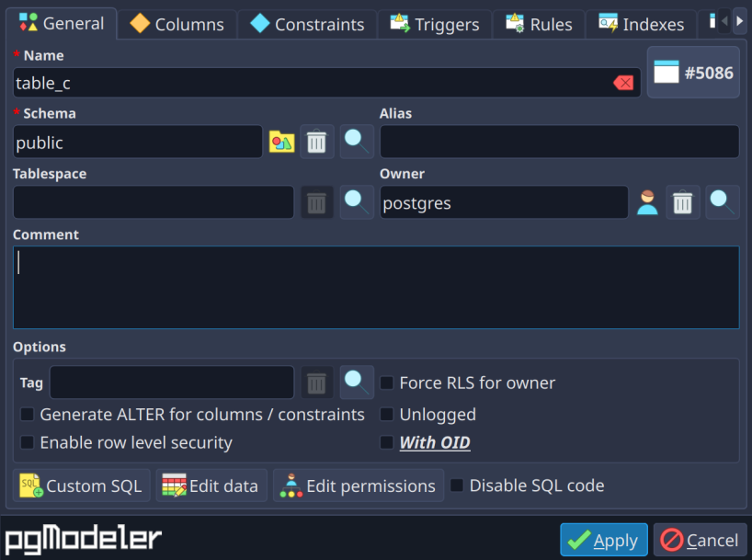Open owner picker with magnifier icon
The image size is (752, 560).
tap(723, 202)
